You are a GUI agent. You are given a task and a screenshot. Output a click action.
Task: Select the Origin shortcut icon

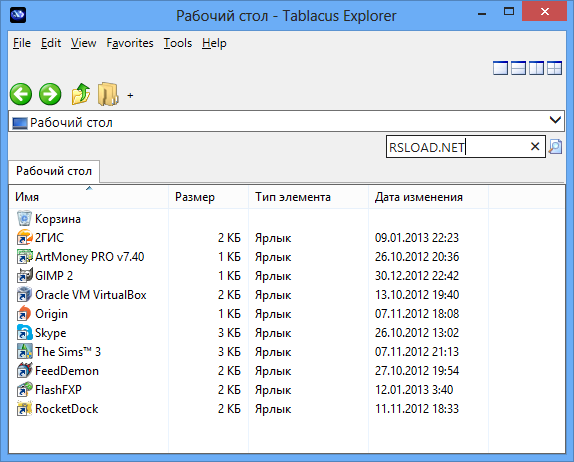(24, 313)
